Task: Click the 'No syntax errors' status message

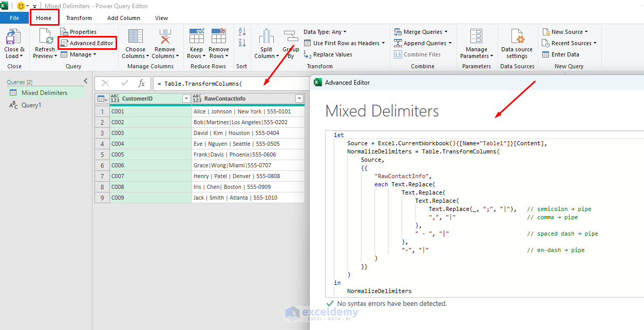Action: click(x=392, y=303)
